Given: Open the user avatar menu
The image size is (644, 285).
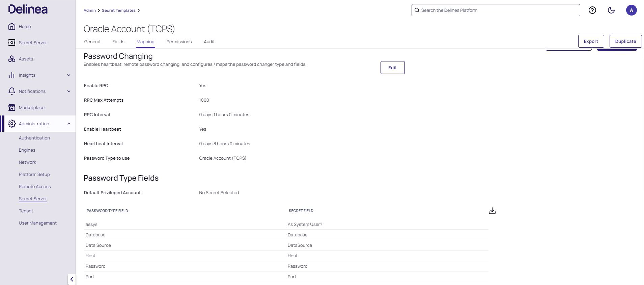Looking at the screenshot, I should (x=631, y=10).
